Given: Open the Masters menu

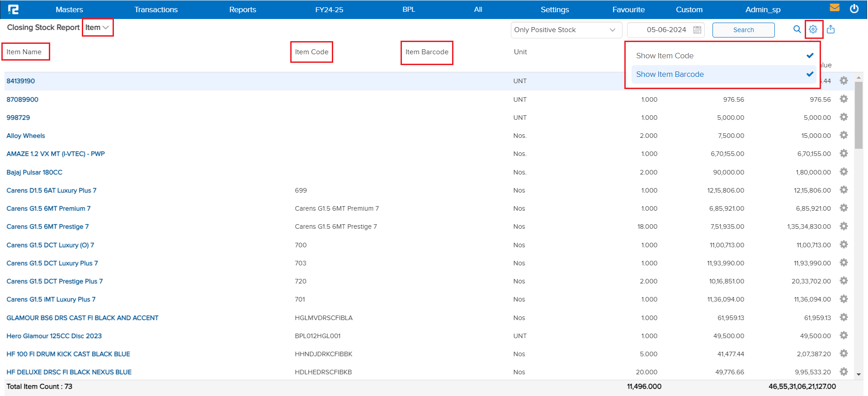Looking at the screenshot, I should click(69, 9).
